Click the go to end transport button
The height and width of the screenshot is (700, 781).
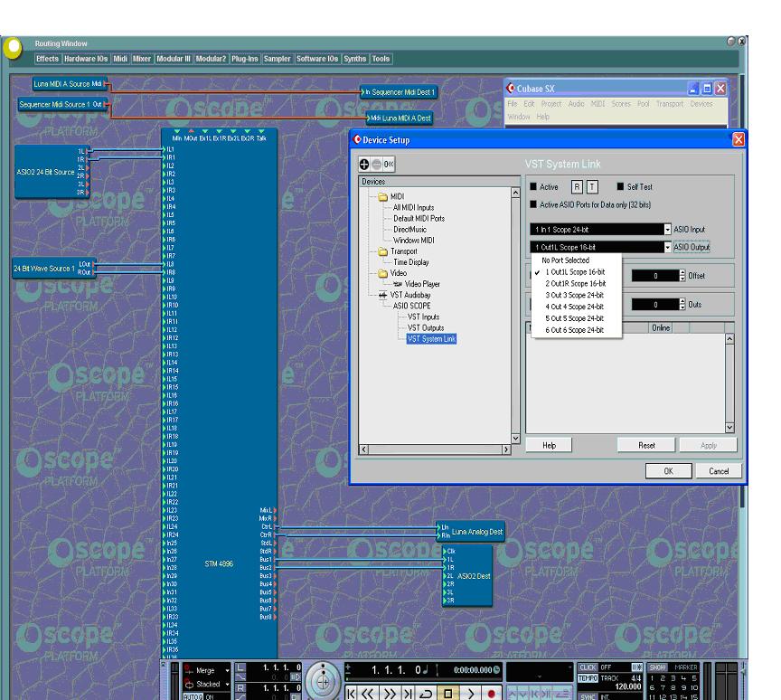click(408, 694)
